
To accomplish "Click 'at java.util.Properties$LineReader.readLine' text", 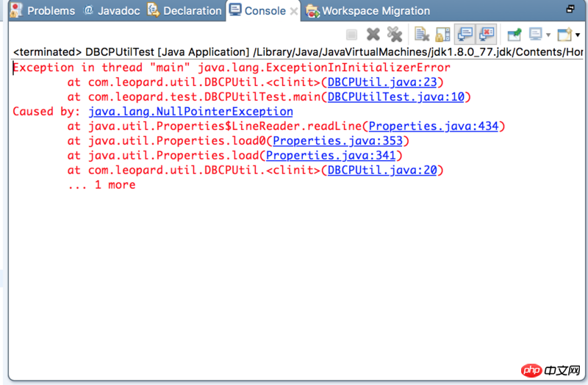I will 215,126.
